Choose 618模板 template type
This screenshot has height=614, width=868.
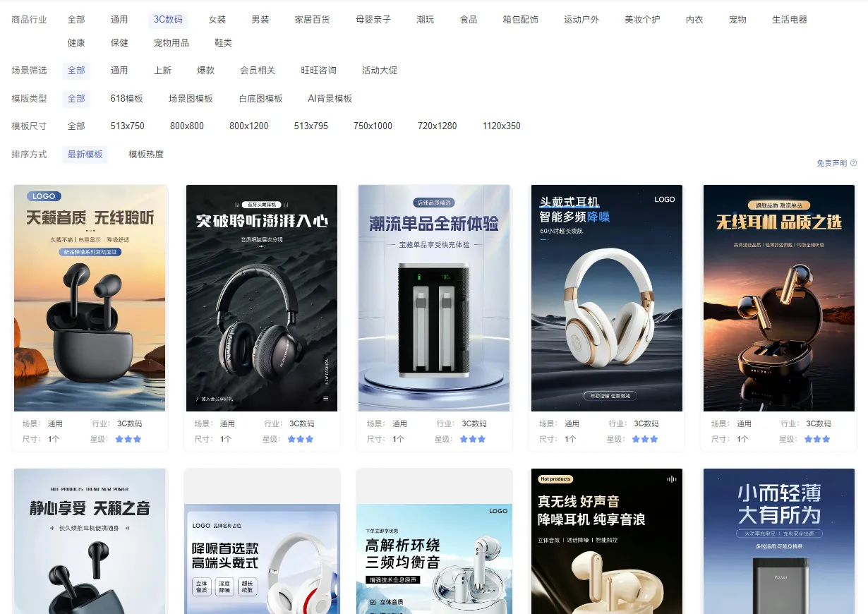click(x=127, y=99)
